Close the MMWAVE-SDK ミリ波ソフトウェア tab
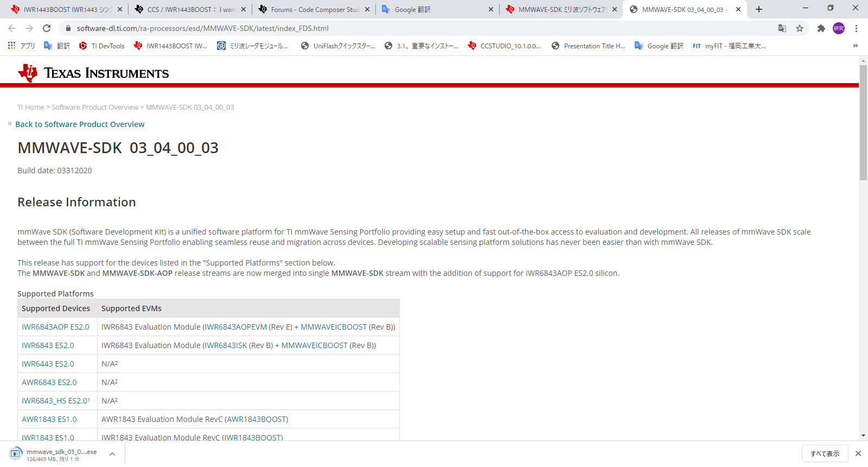This screenshot has height=467, width=868. [615, 9]
